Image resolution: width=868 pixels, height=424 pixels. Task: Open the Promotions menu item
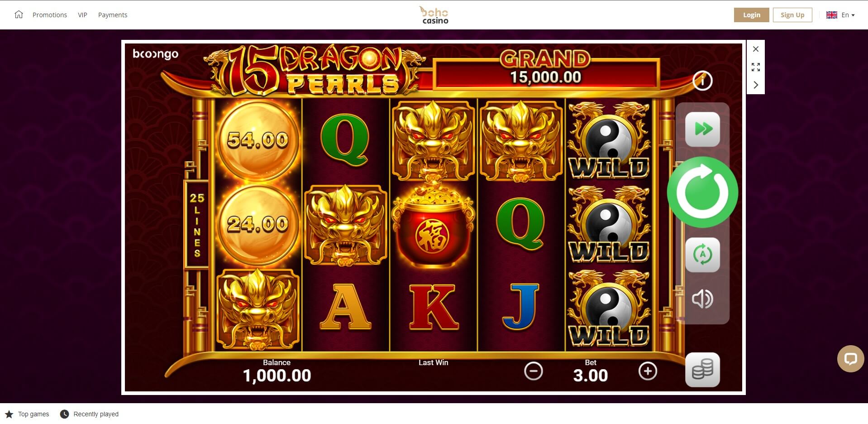coord(50,15)
